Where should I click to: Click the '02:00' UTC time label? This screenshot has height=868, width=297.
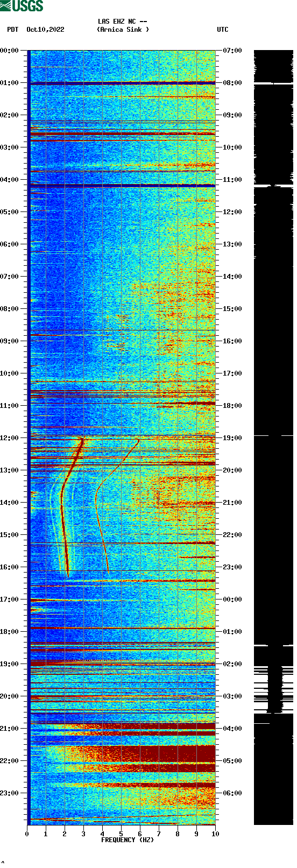tap(232, 664)
